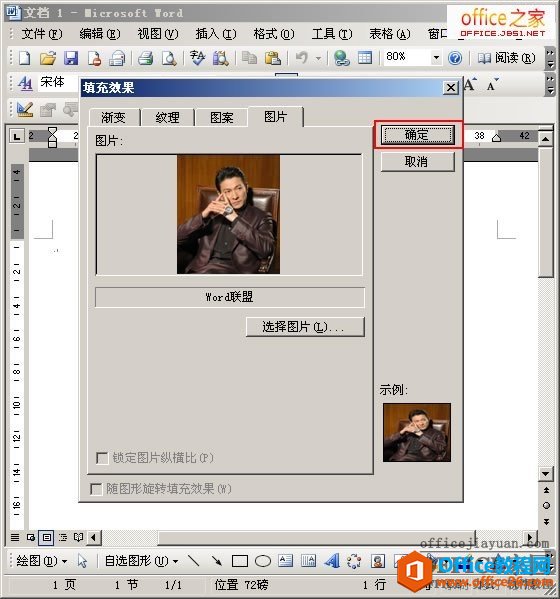
Task: Click the Open folder icon
Action: 48,58
